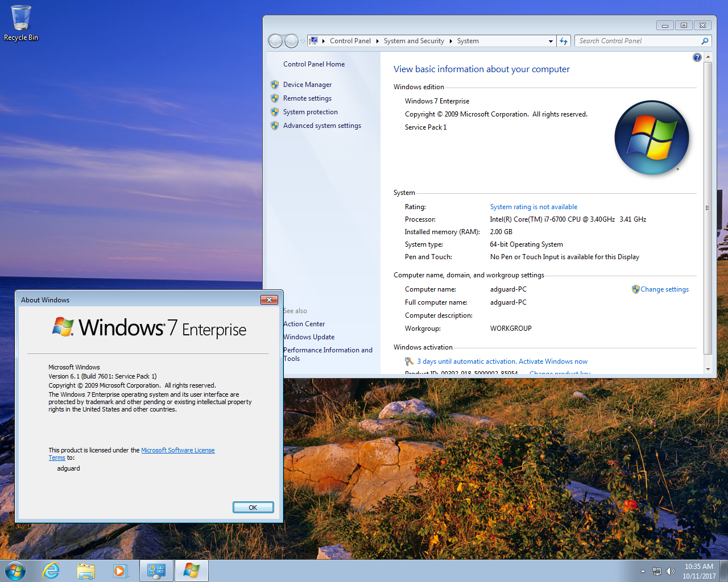Select the Control Panel breadcrumb
This screenshot has height=582, width=728.
[350, 41]
